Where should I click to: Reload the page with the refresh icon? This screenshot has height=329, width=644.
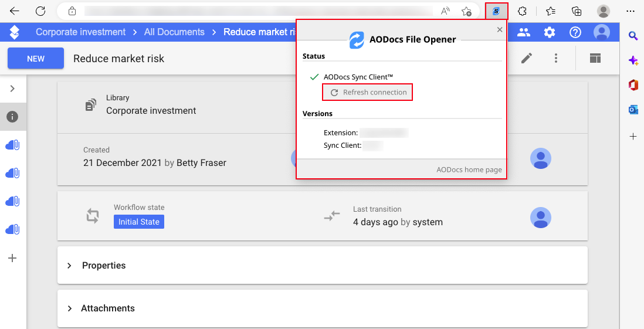40,11
